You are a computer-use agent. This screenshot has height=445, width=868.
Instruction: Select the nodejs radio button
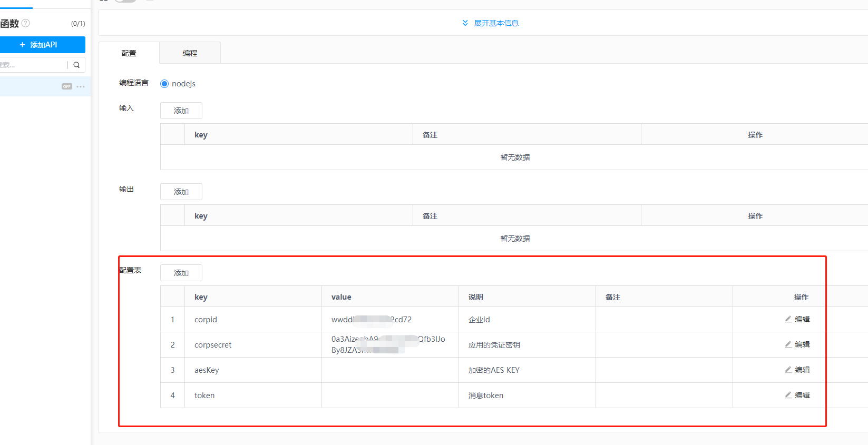click(164, 84)
